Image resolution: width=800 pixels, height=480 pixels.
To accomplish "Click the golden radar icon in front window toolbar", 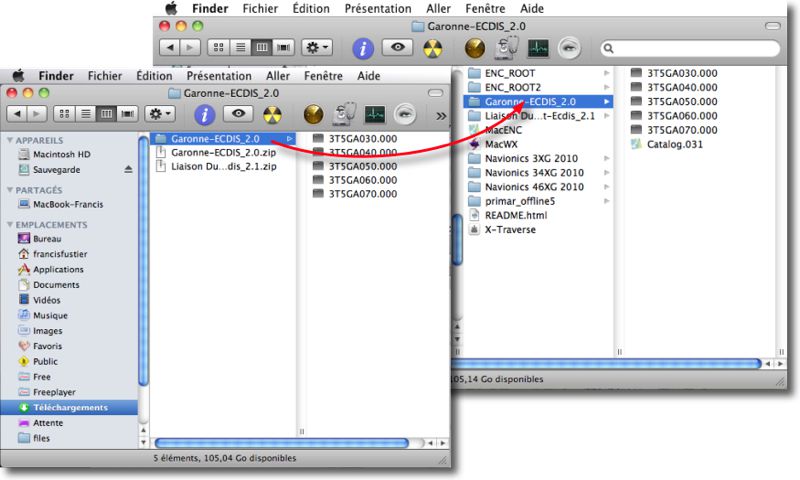I will coord(313,114).
